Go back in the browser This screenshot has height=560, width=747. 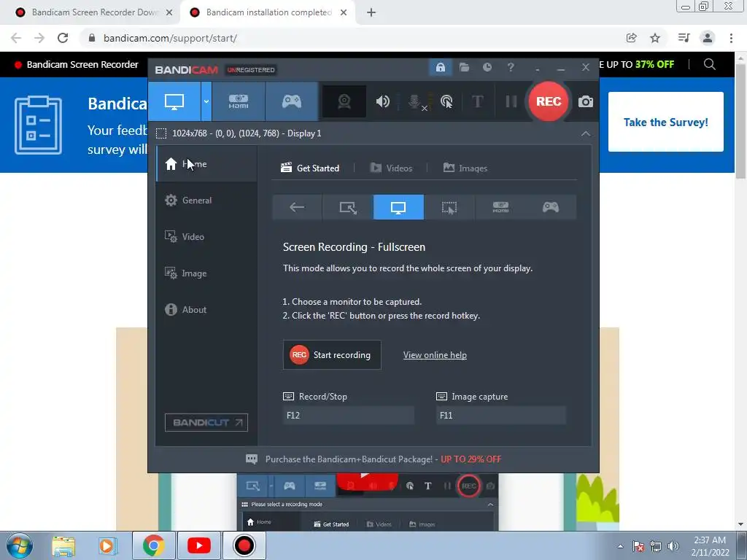[x=16, y=38]
